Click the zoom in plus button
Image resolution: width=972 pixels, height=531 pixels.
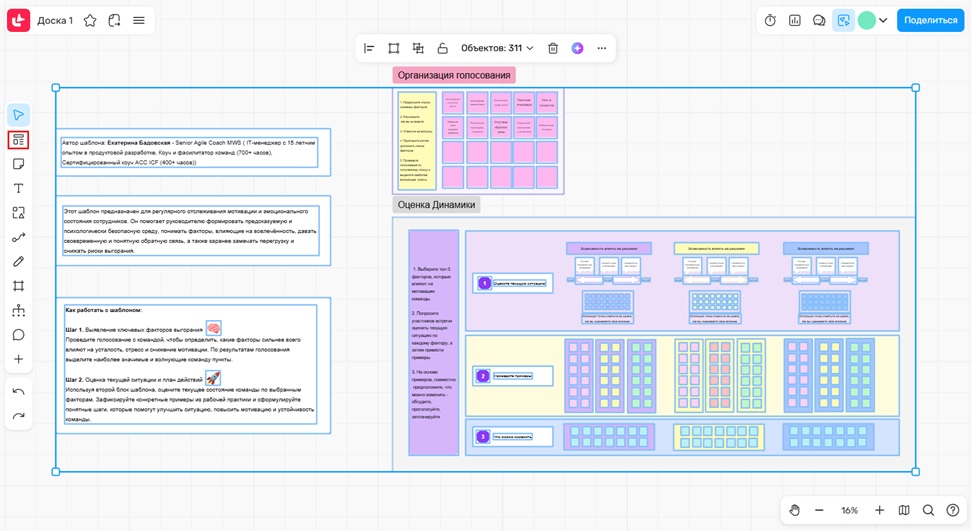coord(879,510)
